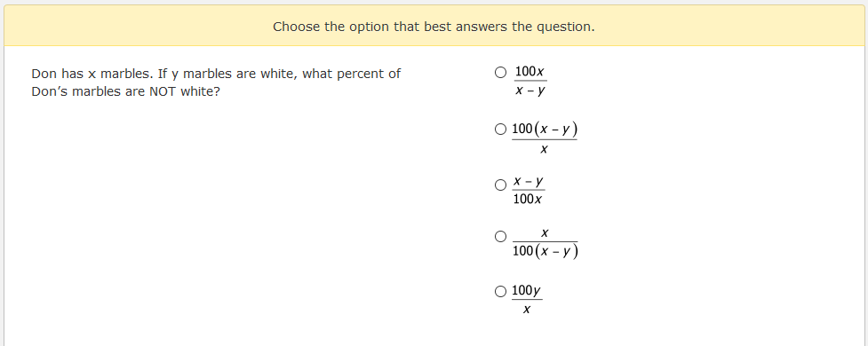Select the radio button for 100y over x
This screenshot has width=868, height=346.
pyautogui.click(x=500, y=291)
